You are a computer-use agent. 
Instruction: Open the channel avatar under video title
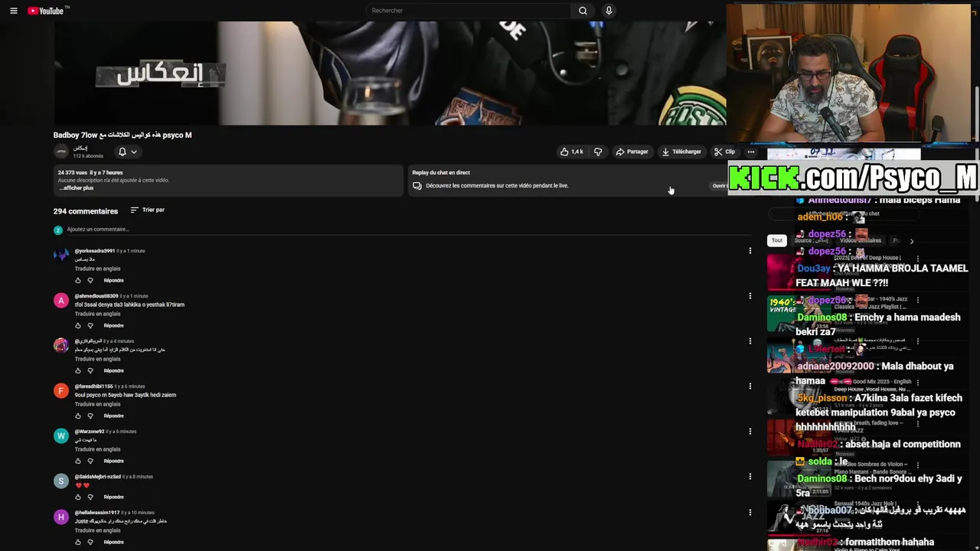pos(61,152)
